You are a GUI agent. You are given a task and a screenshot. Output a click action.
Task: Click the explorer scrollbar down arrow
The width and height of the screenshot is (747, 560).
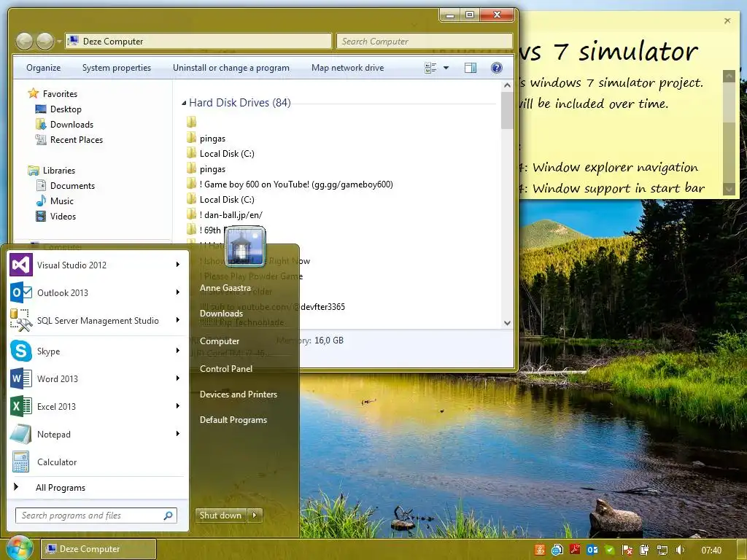[507, 323]
